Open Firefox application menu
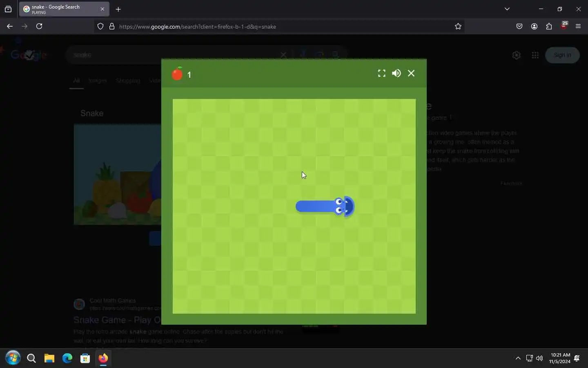 point(578,27)
